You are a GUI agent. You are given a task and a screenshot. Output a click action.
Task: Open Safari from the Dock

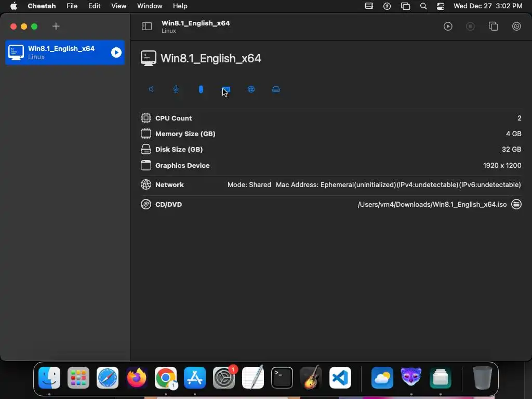tap(108, 378)
